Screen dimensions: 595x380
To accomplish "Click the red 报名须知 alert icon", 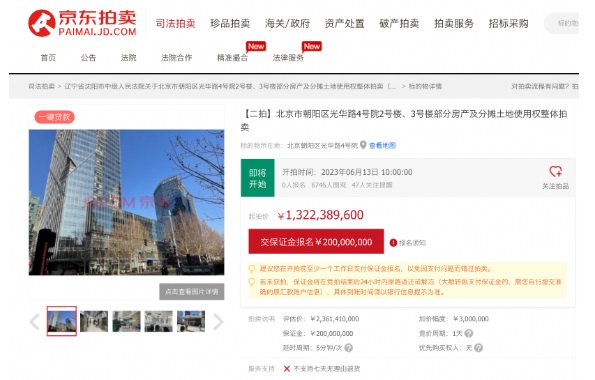I will tap(393, 243).
